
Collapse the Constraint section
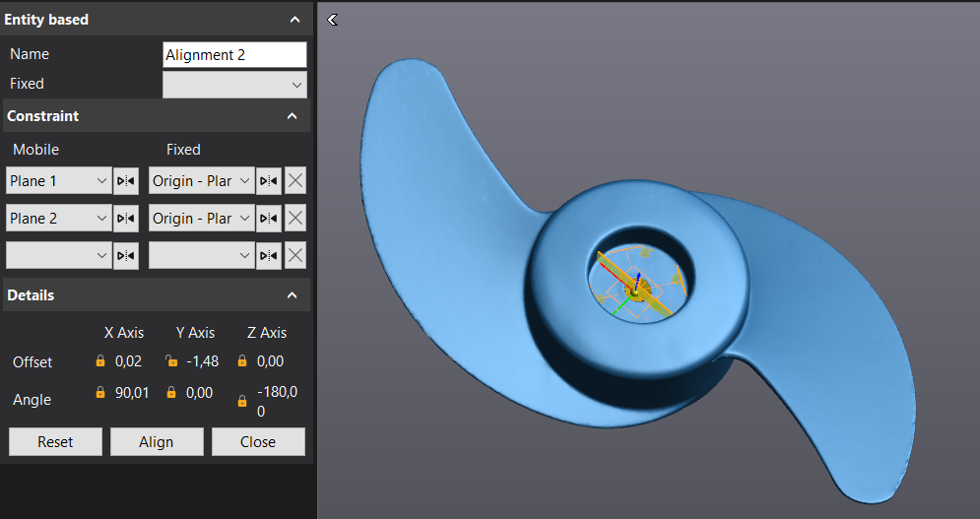click(293, 116)
